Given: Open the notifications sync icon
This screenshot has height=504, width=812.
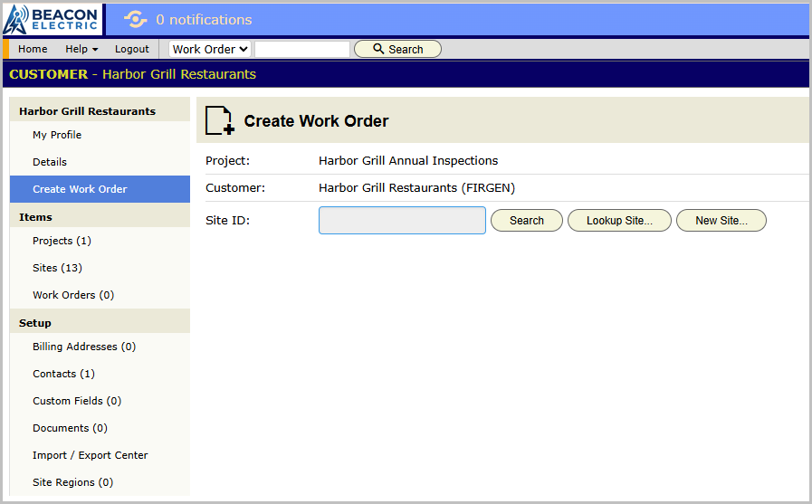Looking at the screenshot, I should 135,20.
